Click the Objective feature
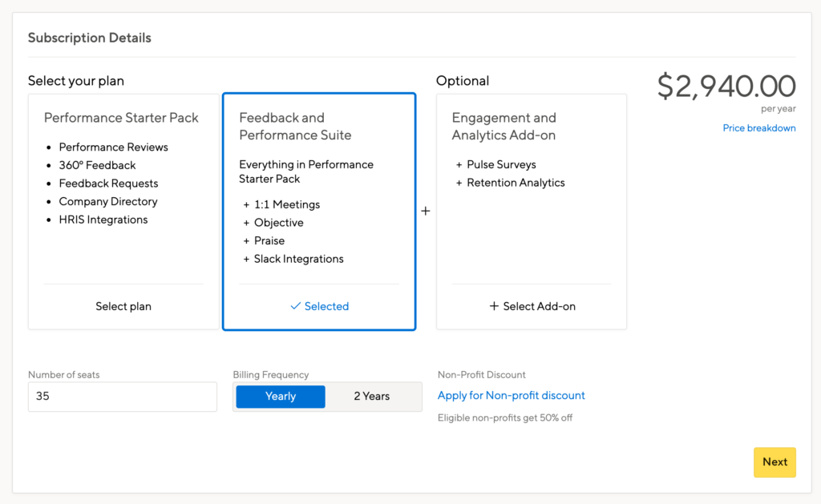Screen dimensions: 821x504 point(278,223)
